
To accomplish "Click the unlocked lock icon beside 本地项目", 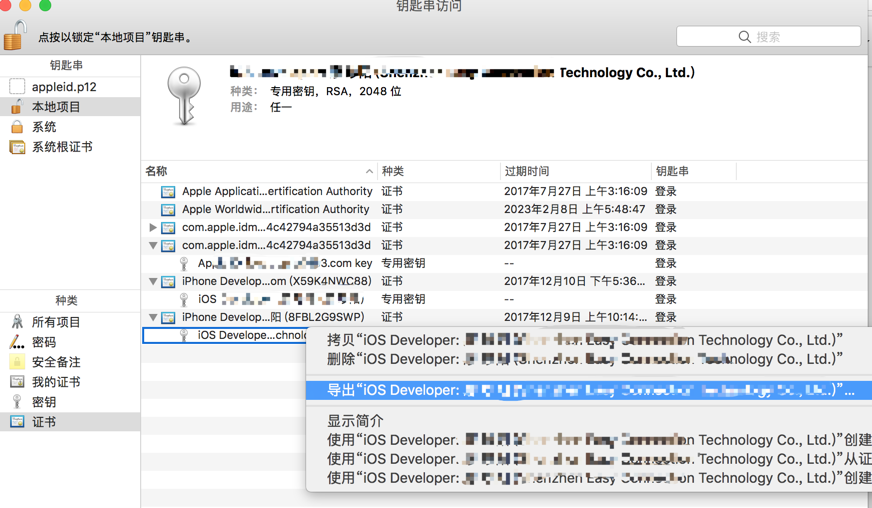I will click(17, 106).
